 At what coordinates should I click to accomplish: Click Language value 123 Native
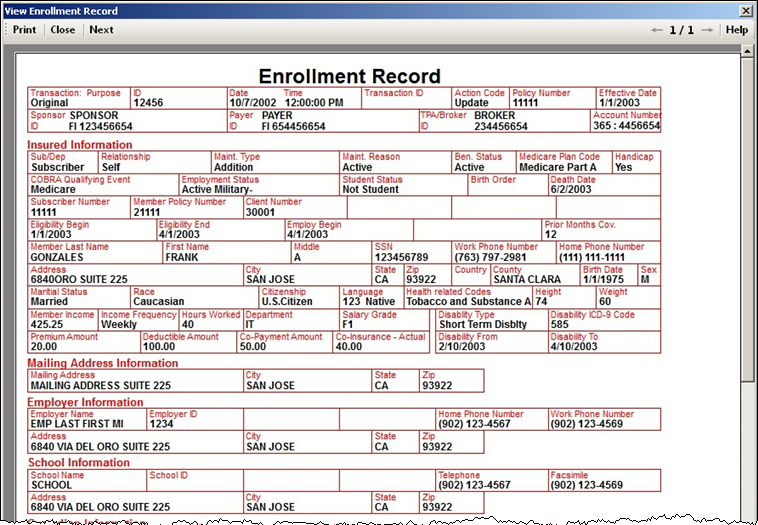coord(369,302)
